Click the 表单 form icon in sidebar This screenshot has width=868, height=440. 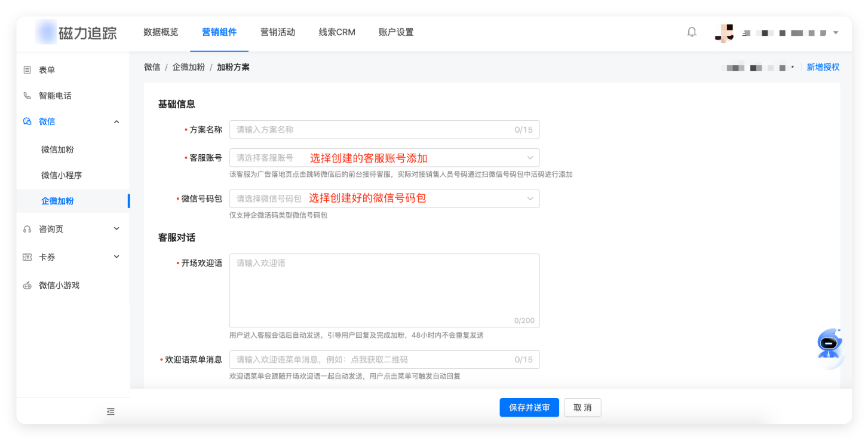27,70
